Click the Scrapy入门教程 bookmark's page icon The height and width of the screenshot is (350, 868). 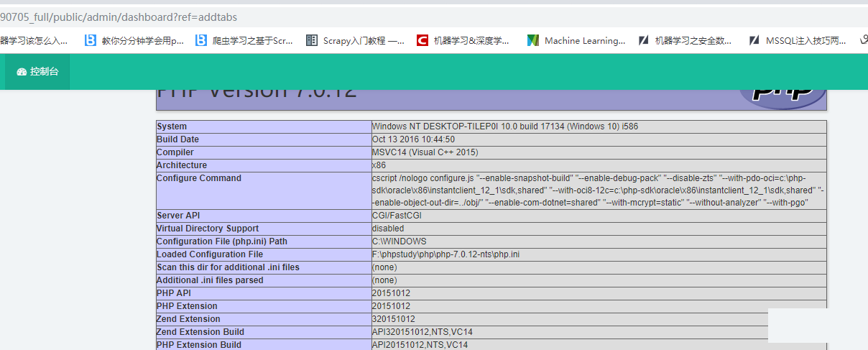(311, 40)
